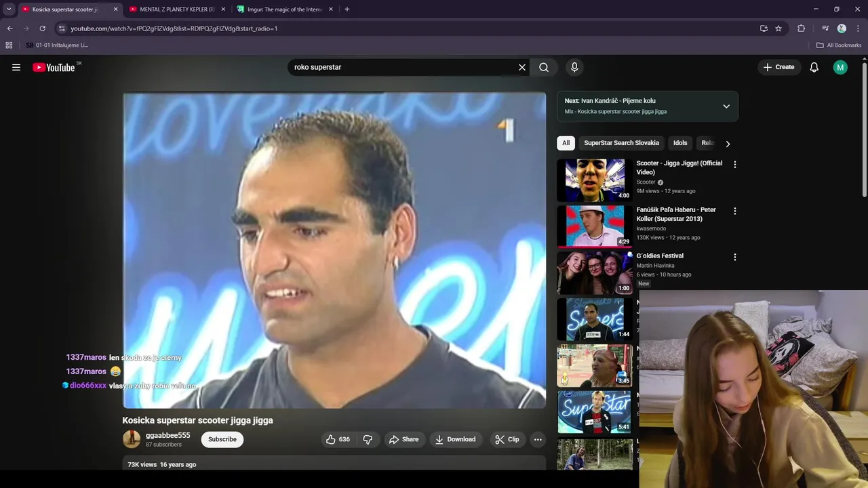Open media controls icon in Chrome toolbar
Viewport: 868px width, 488px height.
[825, 28]
